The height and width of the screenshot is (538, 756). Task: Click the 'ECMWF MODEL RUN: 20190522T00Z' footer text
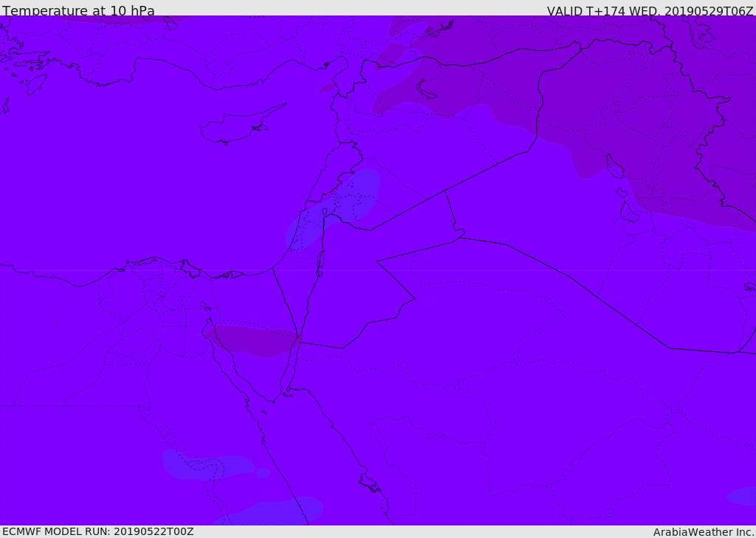point(98,531)
